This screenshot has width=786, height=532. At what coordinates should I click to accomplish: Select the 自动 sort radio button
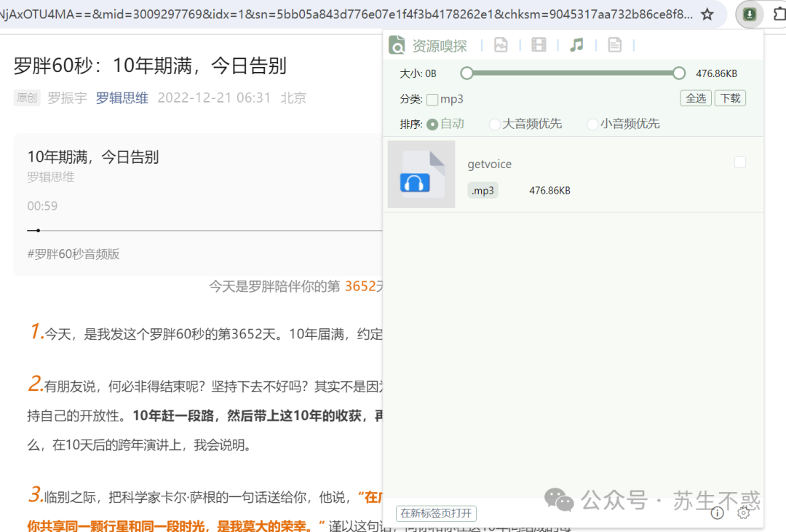click(x=432, y=124)
